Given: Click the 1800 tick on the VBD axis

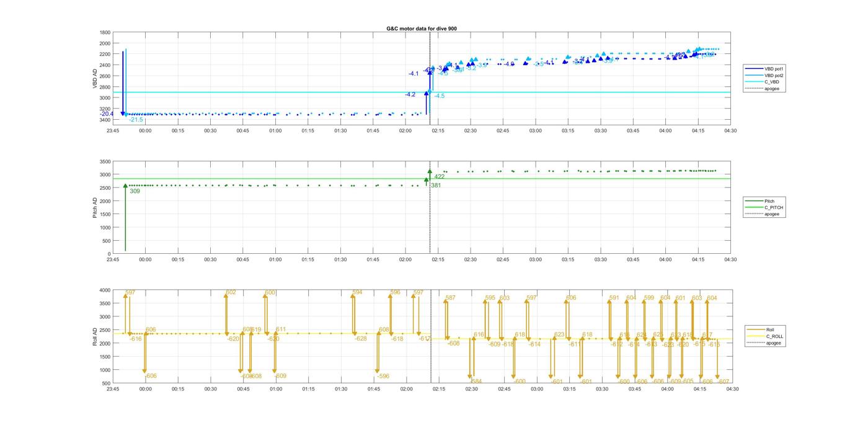Looking at the screenshot, I should [105, 32].
